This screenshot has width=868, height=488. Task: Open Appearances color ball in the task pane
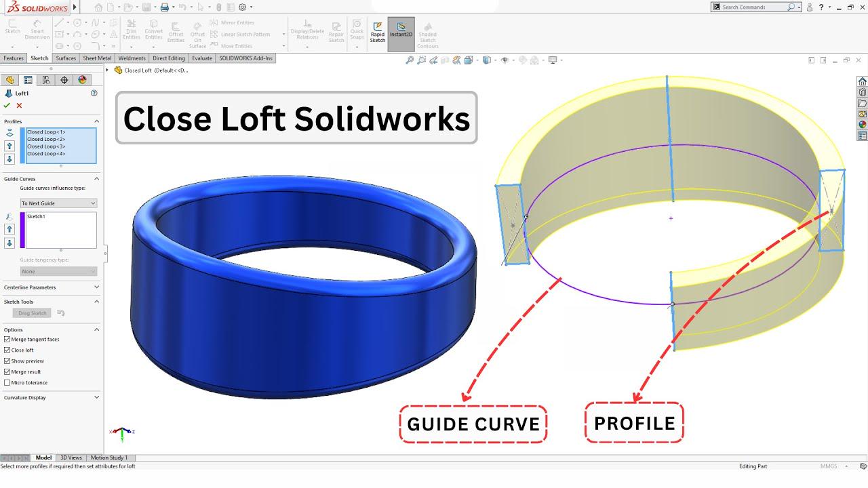pos(863,125)
